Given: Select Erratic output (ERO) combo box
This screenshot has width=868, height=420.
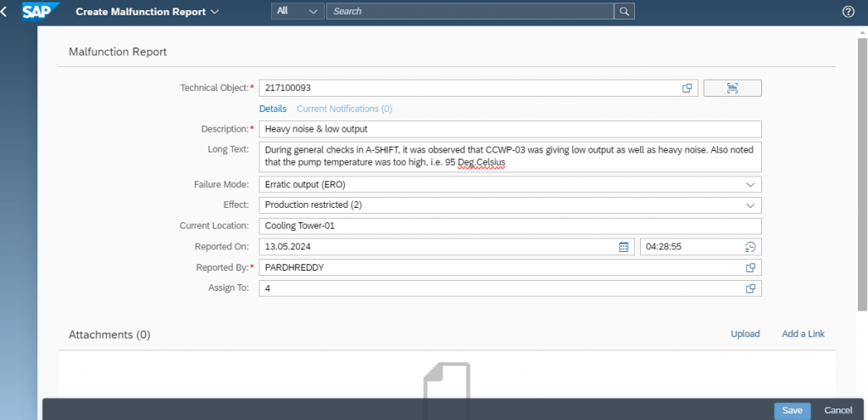Looking at the screenshot, I should 509,184.
